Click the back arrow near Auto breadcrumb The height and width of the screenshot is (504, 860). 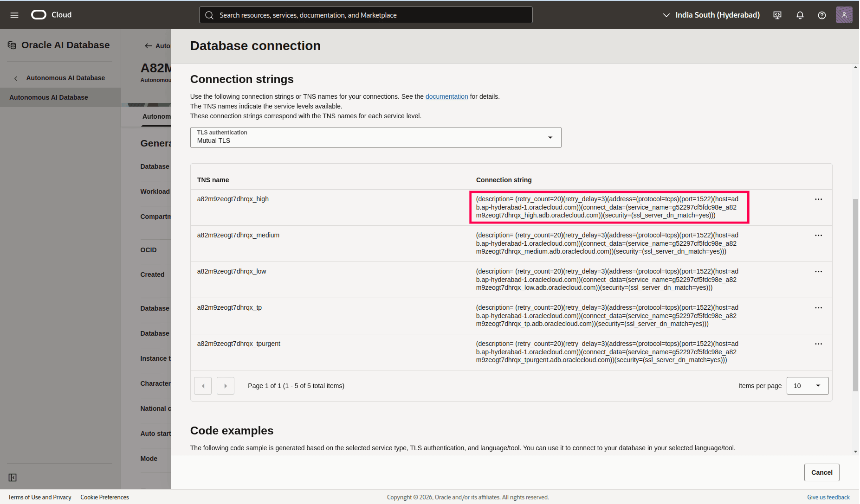click(148, 46)
